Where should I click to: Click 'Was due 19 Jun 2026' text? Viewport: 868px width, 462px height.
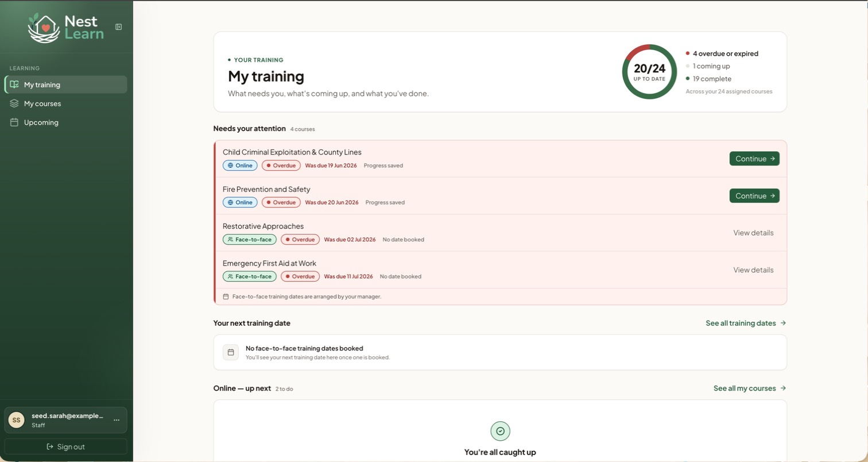331,165
